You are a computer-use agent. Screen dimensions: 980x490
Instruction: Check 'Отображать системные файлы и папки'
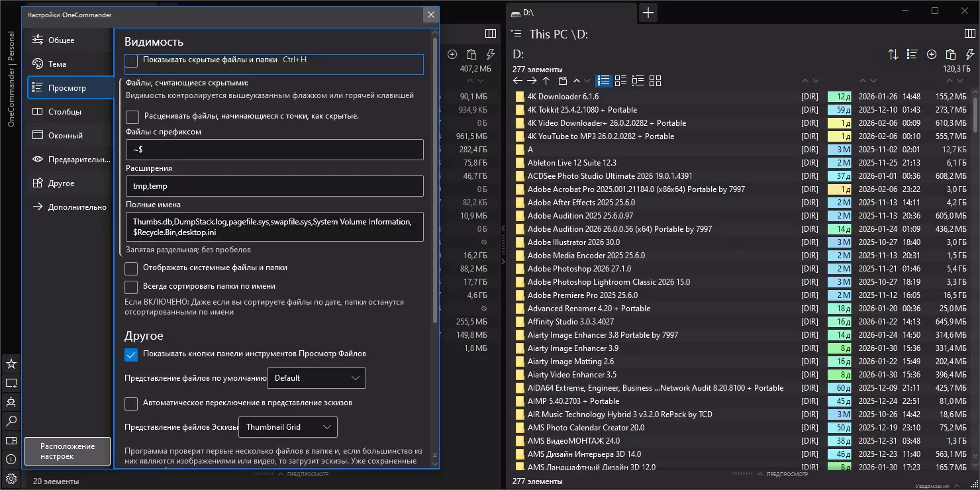point(132,268)
